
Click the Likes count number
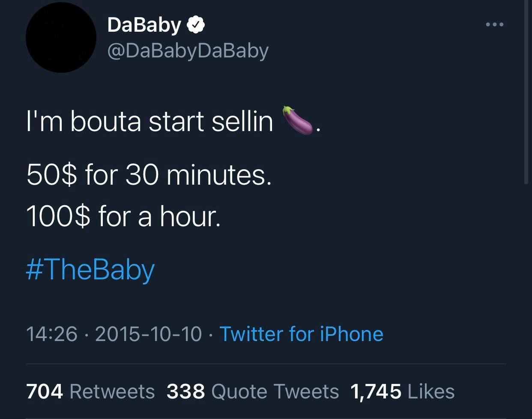(376, 391)
